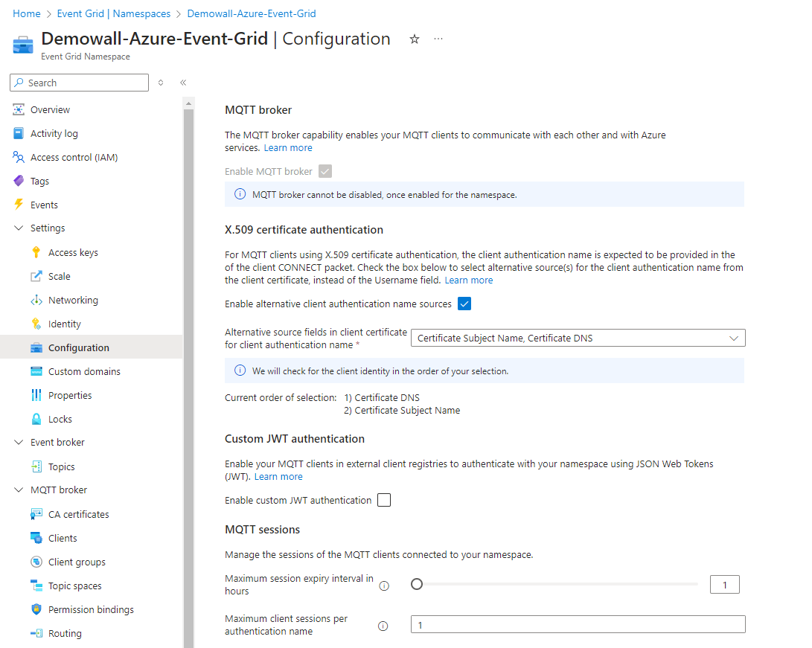Click the Identity icon in sidebar
Image resolution: width=812 pixels, height=648 pixels.
click(36, 324)
